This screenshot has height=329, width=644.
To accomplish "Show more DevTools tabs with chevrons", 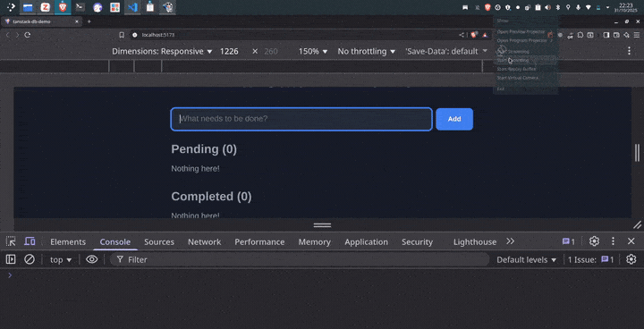I will tap(510, 241).
